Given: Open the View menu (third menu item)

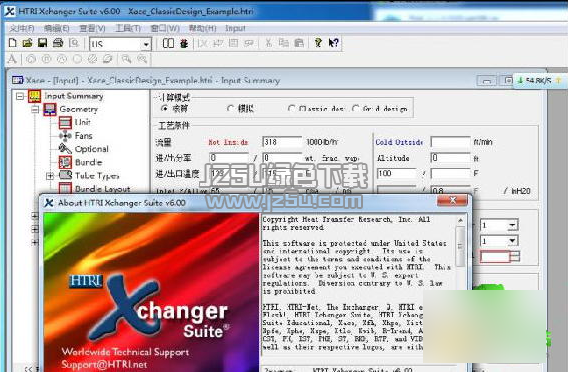Looking at the screenshot, I should [92, 28].
